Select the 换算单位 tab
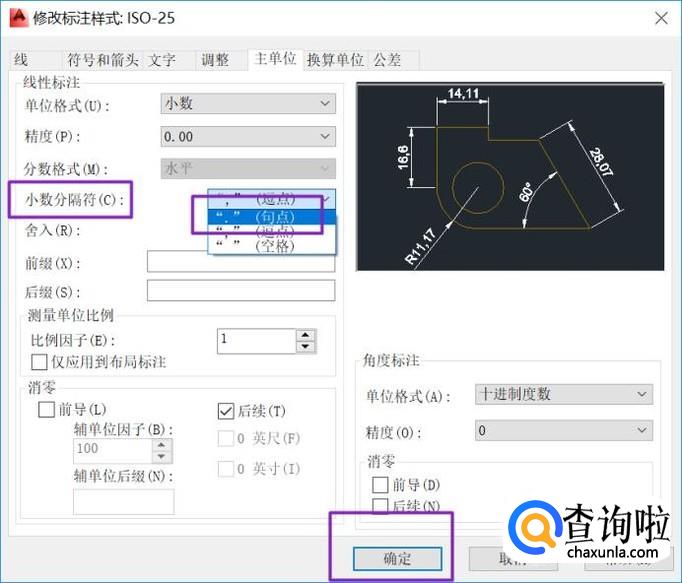The image size is (682, 583). coord(335,60)
